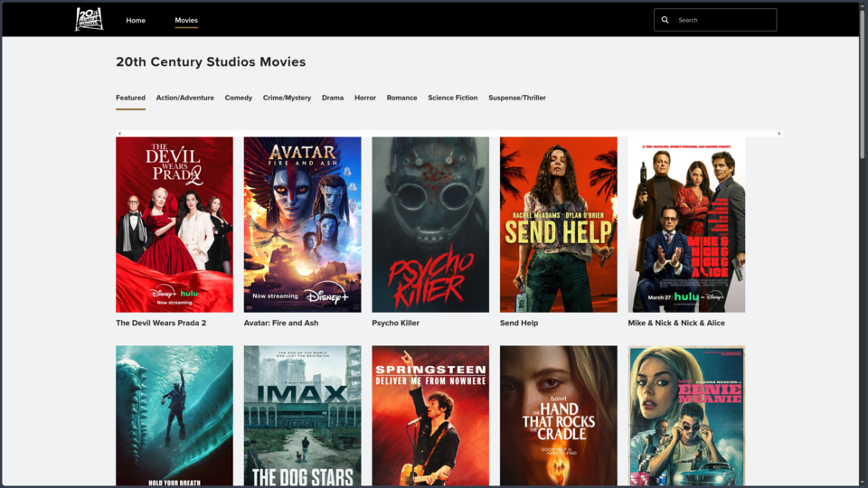868x488 pixels.
Task: Select the Movies navigation item
Action: tap(186, 21)
